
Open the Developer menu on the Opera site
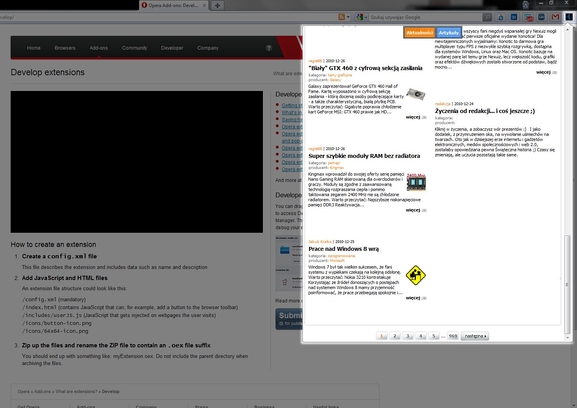pos(172,48)
